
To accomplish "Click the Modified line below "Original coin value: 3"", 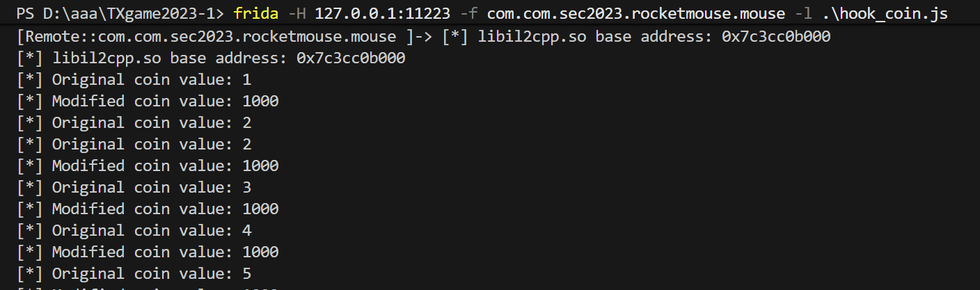I will [x=148, y=209].
